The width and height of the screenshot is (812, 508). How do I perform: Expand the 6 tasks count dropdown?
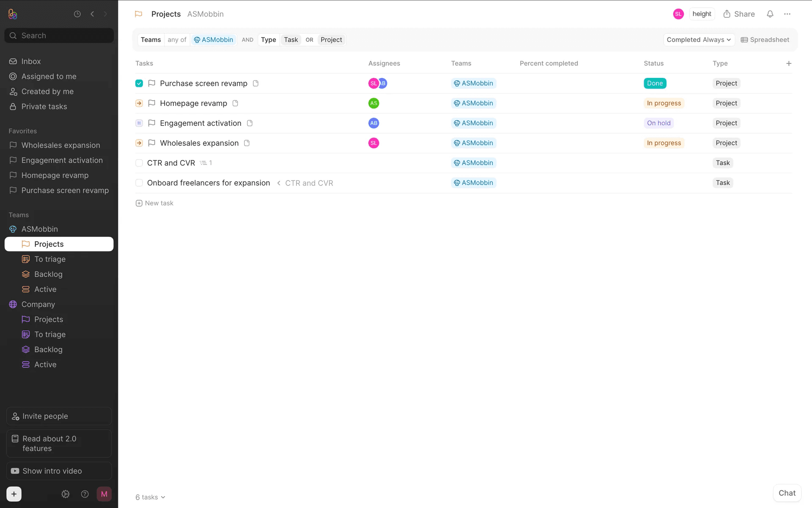point(150,497)
